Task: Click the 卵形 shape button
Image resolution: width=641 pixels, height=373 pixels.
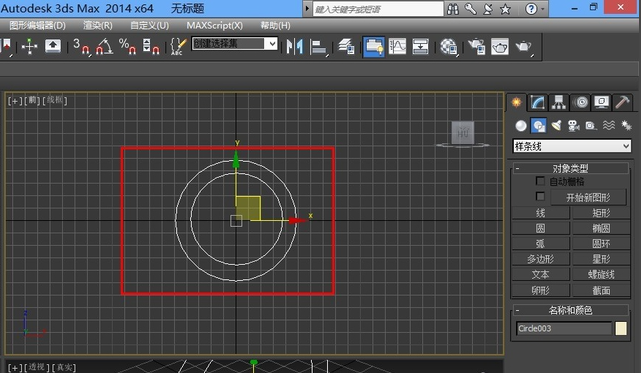Action: (540, 290)
